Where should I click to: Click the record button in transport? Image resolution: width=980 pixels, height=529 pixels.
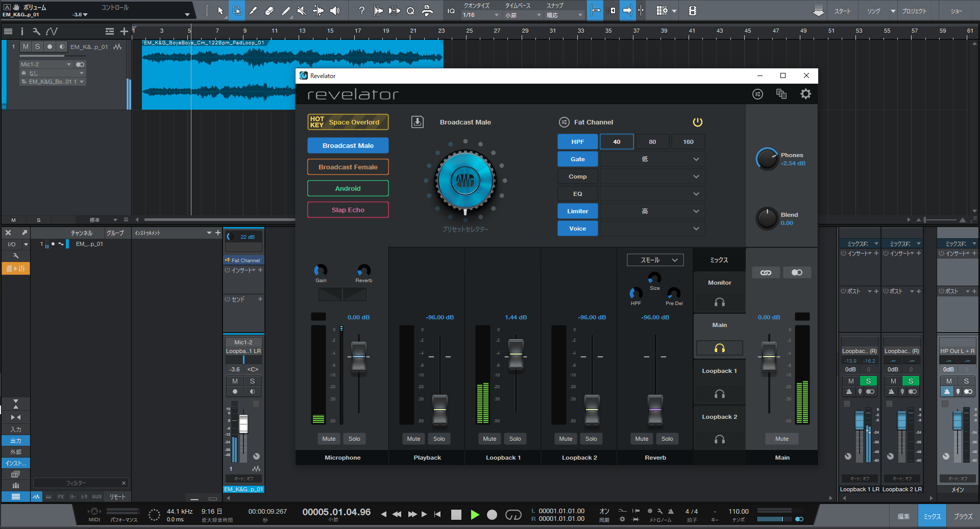tap(492, 515)
